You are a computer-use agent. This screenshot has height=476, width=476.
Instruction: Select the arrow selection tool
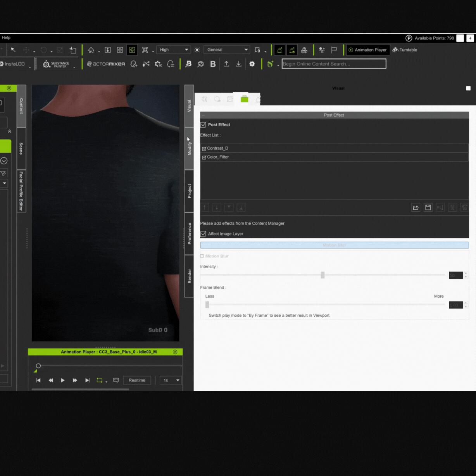(13, 50)
